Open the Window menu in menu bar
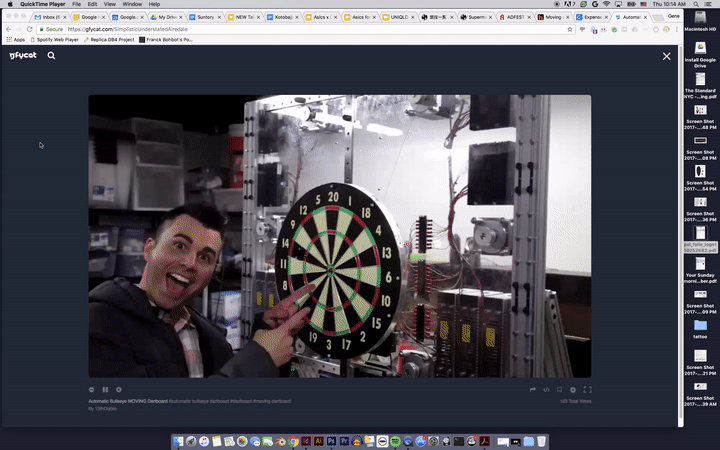Image resolution: width=720 pixels, height=450 pixels. [x=132, y=4]
